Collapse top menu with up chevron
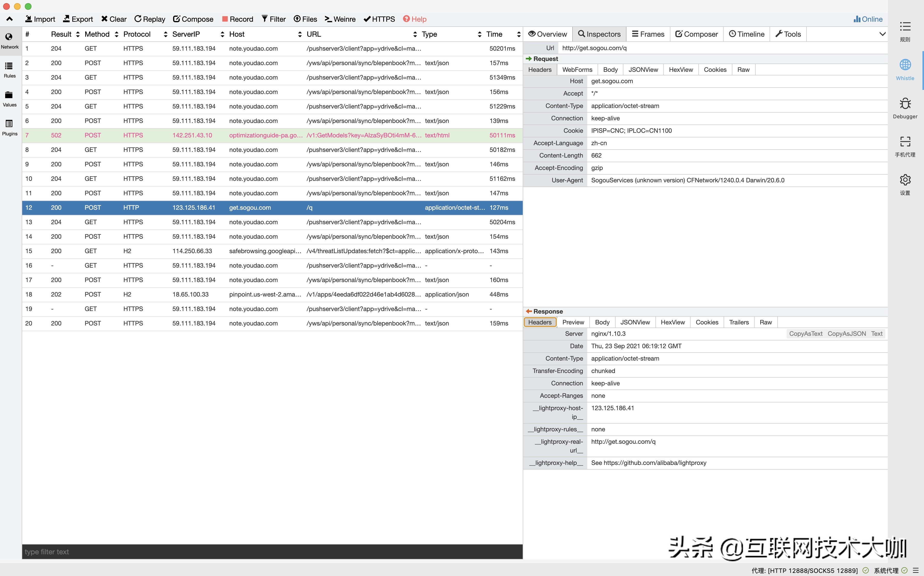Viewport: 924px width, 576px height. pos(10,19)
